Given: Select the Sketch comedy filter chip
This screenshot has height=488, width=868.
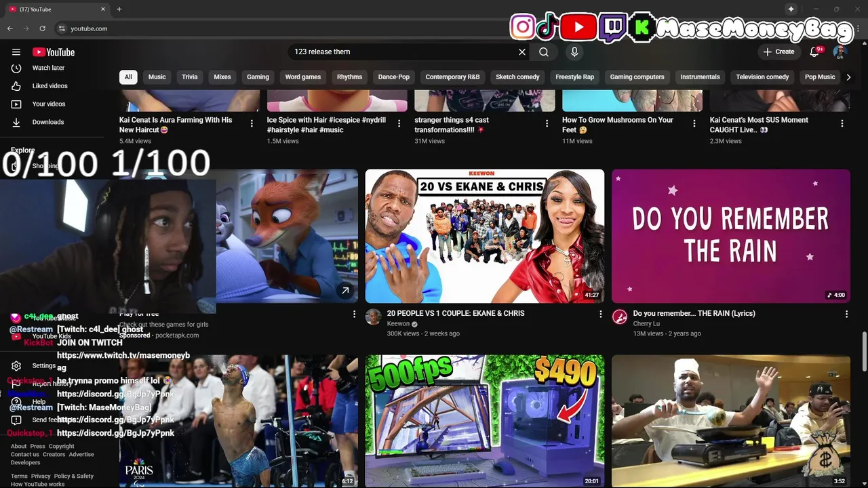Looking at the screenshot, I should point(517,77).
